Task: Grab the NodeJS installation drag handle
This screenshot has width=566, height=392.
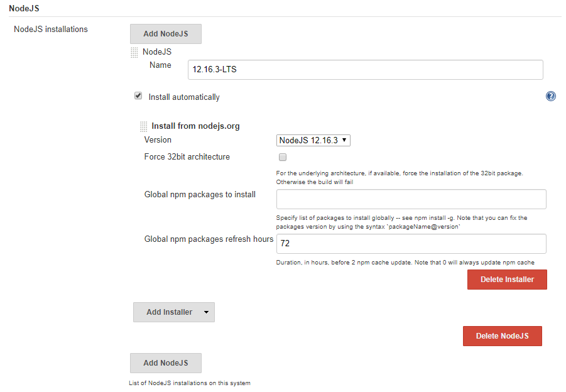Action: (134, 52)
